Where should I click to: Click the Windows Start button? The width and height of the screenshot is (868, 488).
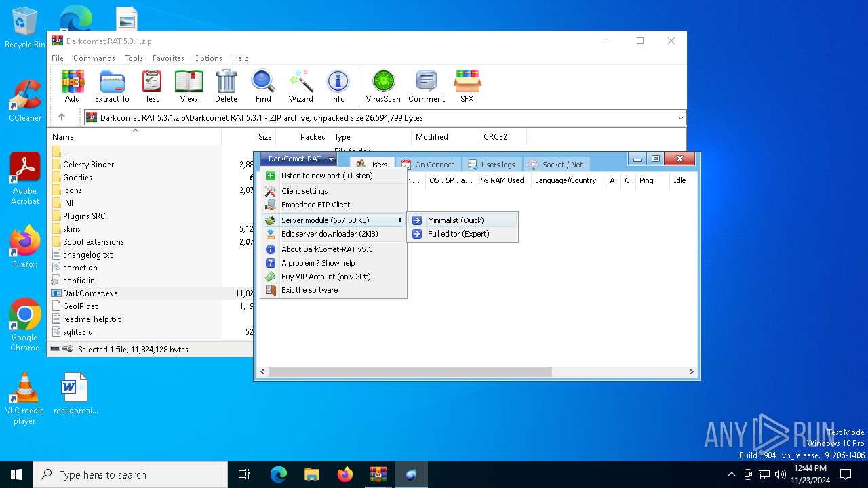[x=16, y=474]
